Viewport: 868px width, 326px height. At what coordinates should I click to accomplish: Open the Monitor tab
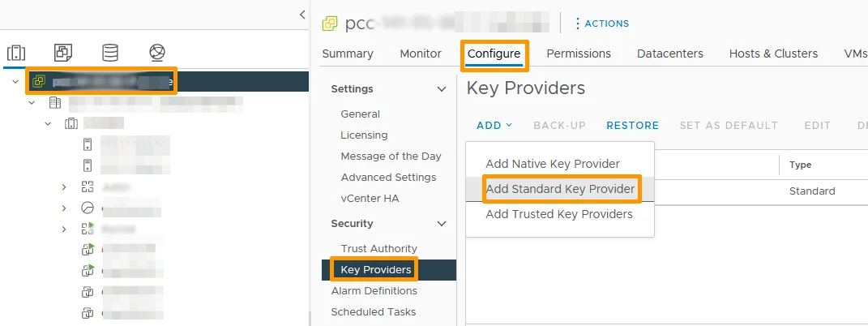420,54
